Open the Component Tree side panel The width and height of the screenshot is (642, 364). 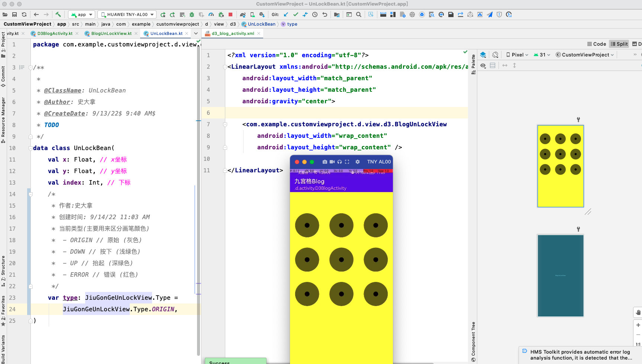pyautogui.click(x=473, y=342)
